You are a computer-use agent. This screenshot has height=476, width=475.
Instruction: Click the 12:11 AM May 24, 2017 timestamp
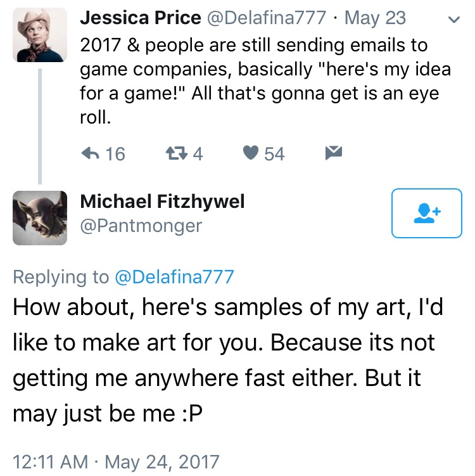tap(116, 461)
